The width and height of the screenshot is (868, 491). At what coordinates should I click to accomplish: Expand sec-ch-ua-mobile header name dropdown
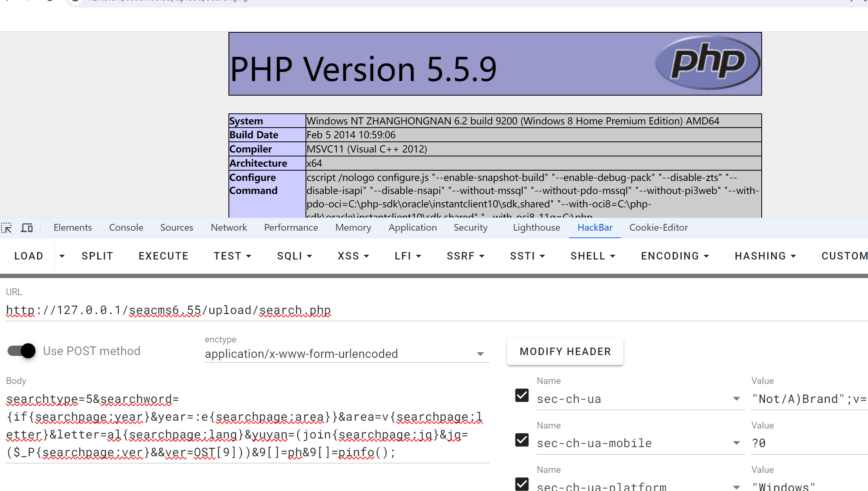click(x=736, y=443)
